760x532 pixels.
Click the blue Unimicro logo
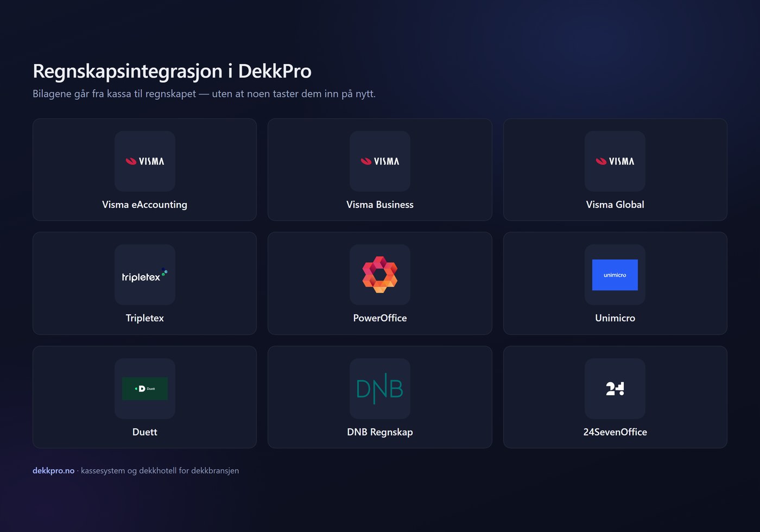click(x=615, y=275)
